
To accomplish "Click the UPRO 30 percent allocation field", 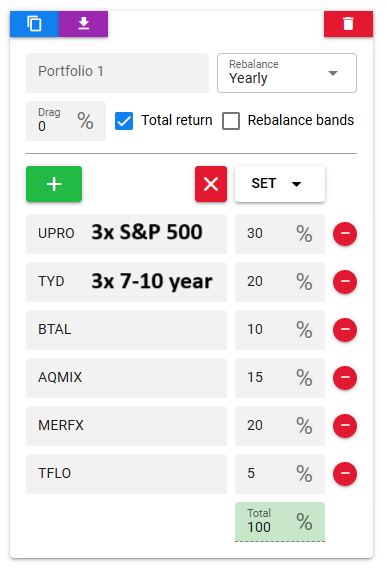I will point(280,234).
